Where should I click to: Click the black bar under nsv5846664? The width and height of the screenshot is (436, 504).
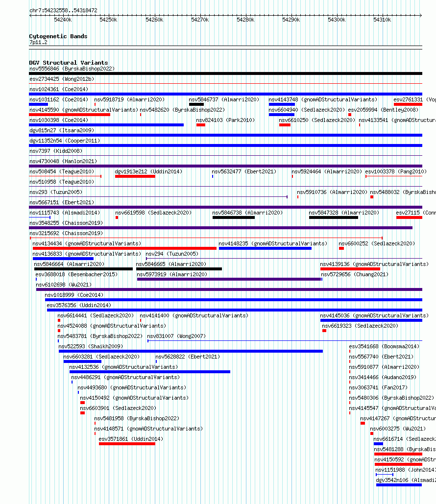tap(84, 269)
